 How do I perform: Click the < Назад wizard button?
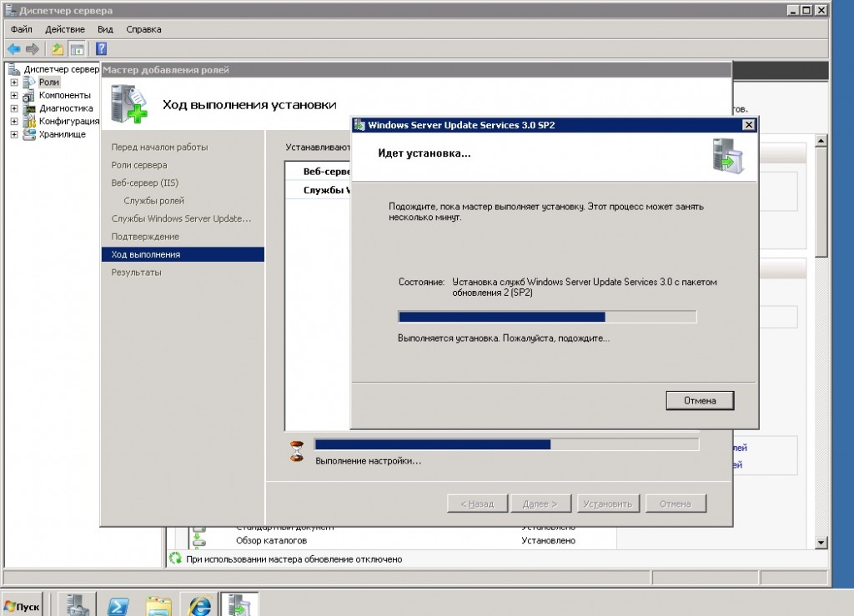click(477, 504)
